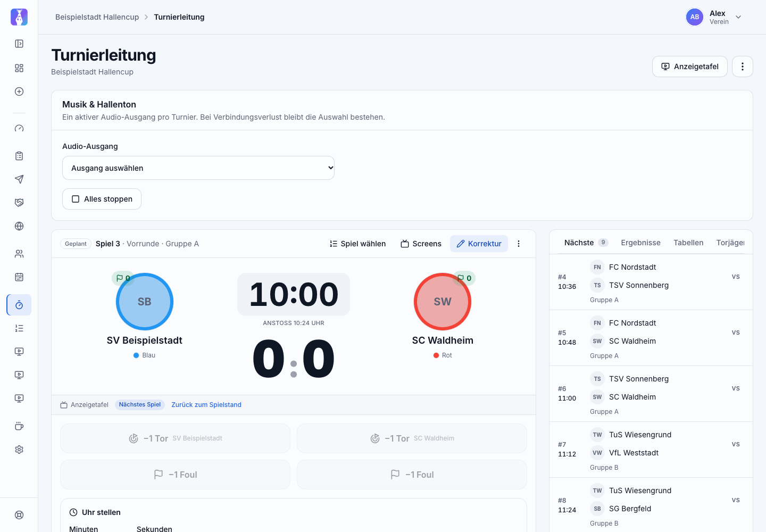This screenshot has height=532, width=766.
Task: Open the speedometer gauge icon in sidebar
Action: click(x=19, y=128)
